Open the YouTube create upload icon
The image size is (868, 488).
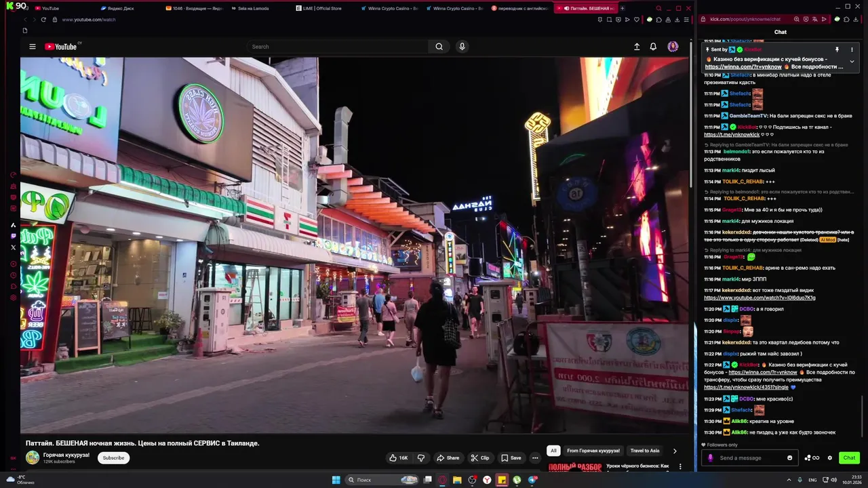pyautogui.click(x=637, y=47)
